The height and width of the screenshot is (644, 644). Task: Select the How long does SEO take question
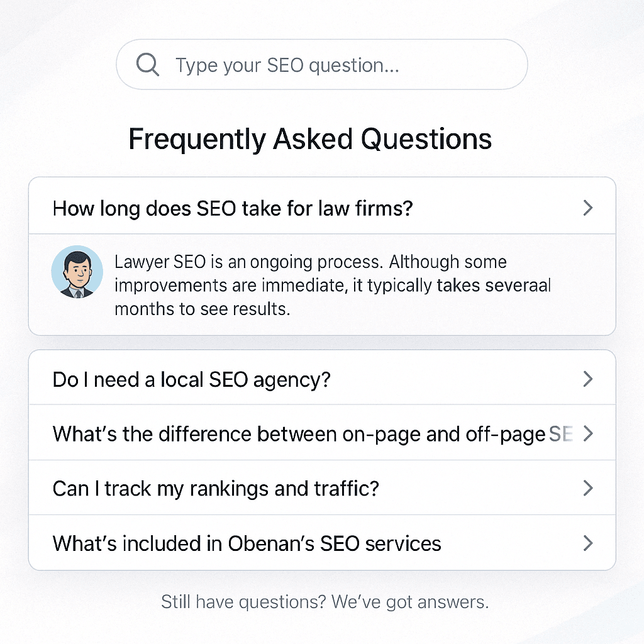point(322,206)
